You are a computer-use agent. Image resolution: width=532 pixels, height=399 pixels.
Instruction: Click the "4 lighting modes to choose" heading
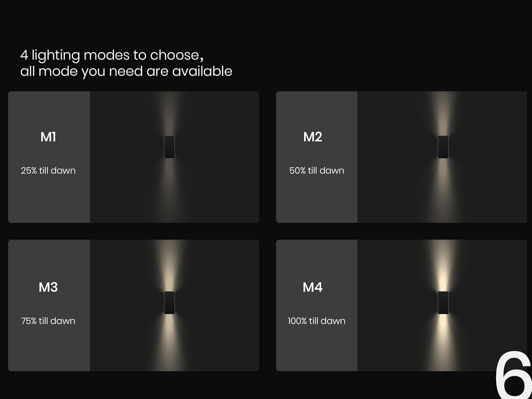(x=112, y=55)
